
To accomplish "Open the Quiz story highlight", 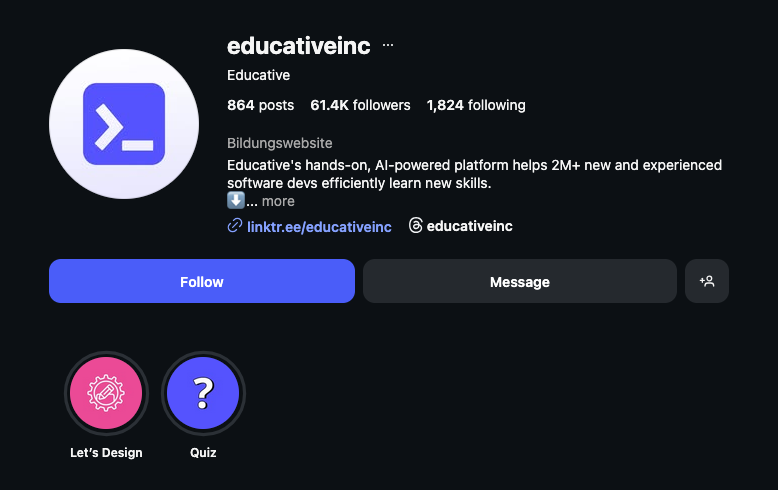I will (x=203, y=394).
